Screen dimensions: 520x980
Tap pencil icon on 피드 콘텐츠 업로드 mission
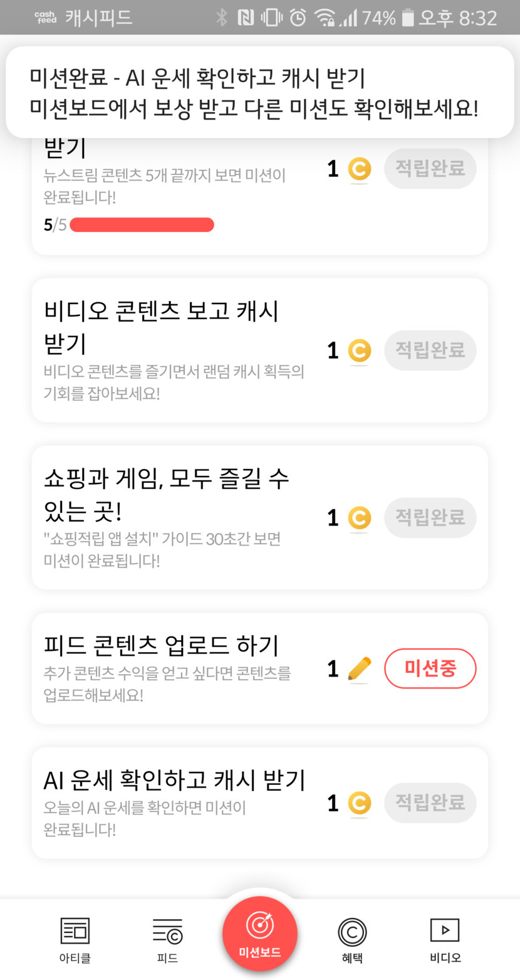(359, 669)
